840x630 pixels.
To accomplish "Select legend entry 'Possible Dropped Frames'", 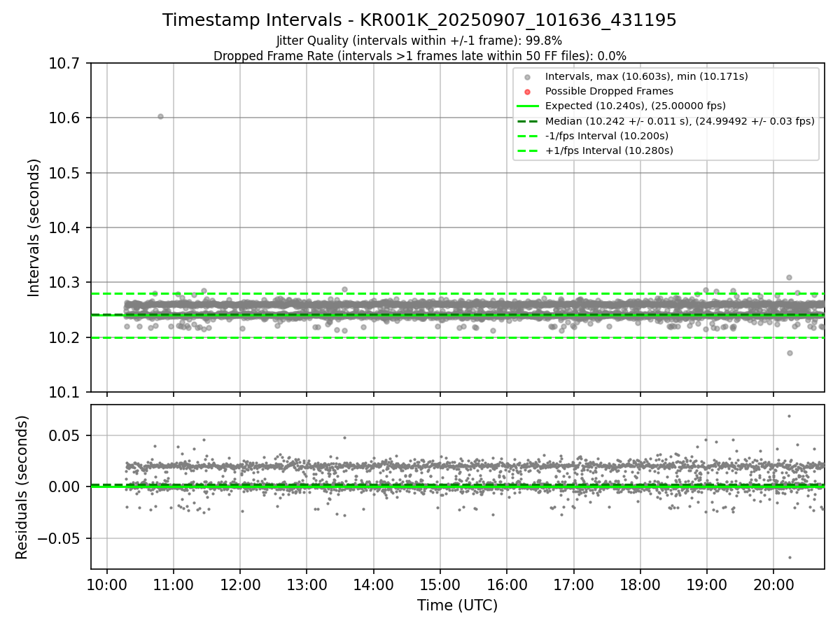I will tap(609, 91).
